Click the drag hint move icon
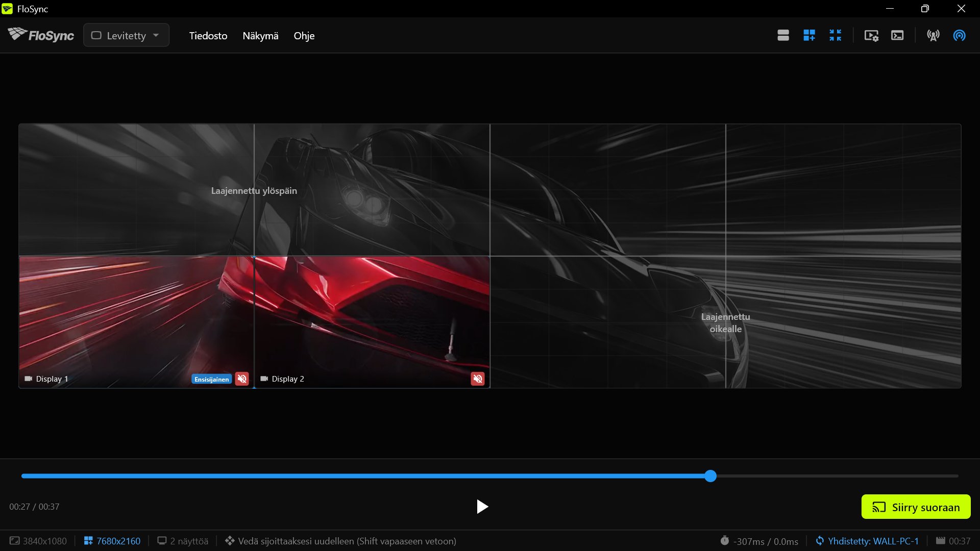Screen dimensions: 980x551 [230, 540]
